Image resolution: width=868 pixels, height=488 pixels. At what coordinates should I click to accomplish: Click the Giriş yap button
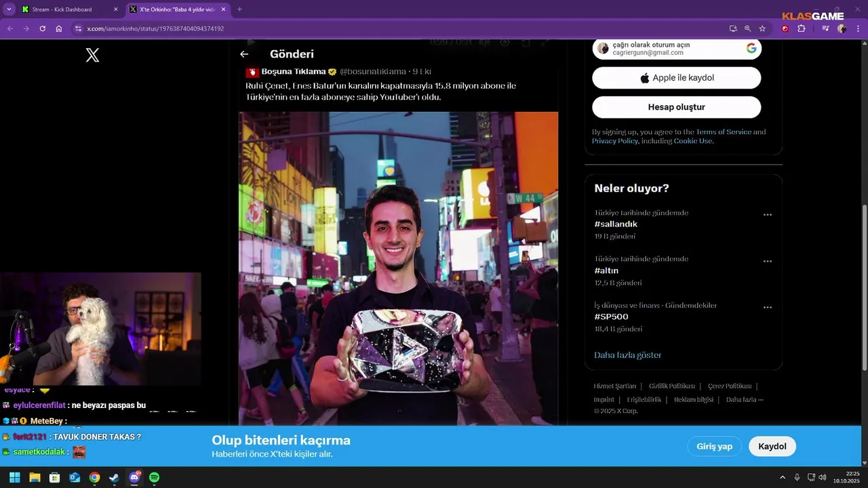pos(715,447)
